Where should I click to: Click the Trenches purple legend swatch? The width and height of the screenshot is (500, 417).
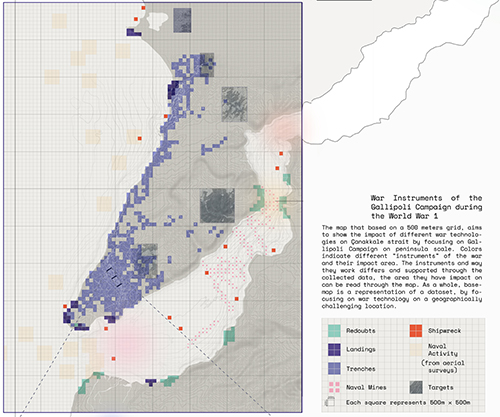click(x=334, y=369)
